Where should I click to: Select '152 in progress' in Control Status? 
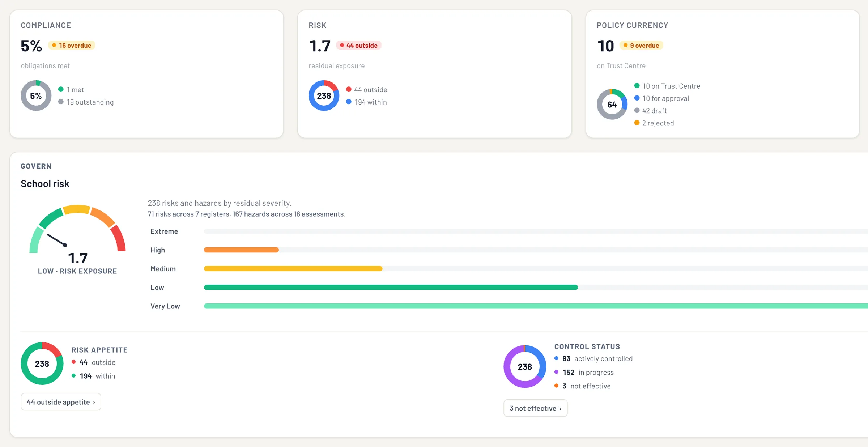(x=584, y=372)
